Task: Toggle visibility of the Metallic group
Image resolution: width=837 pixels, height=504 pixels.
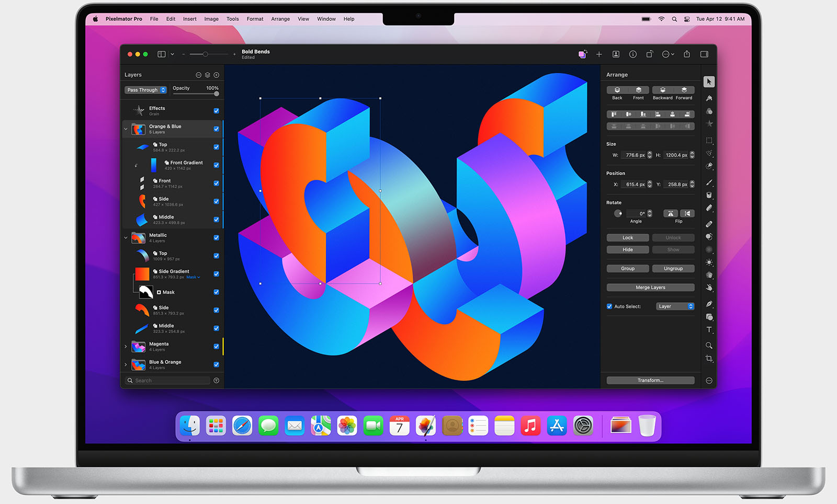Action: pyautogui.click(x=216, y=237)
